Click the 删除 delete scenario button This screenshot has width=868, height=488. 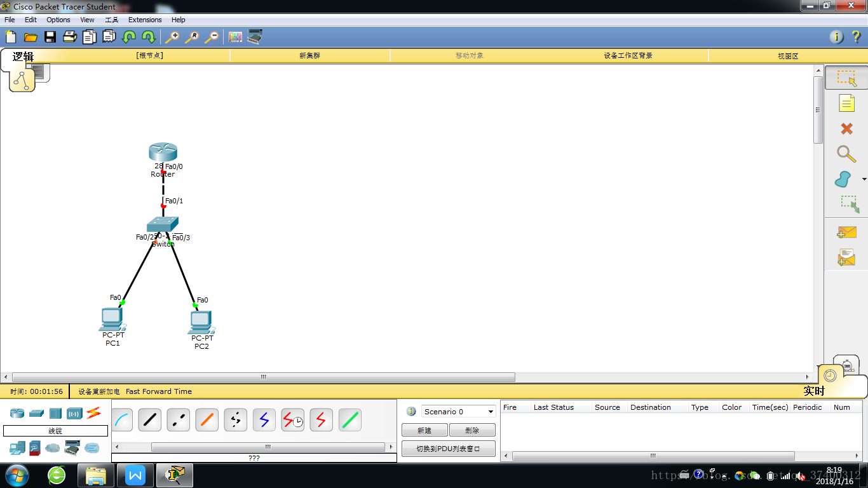point(472,430)
